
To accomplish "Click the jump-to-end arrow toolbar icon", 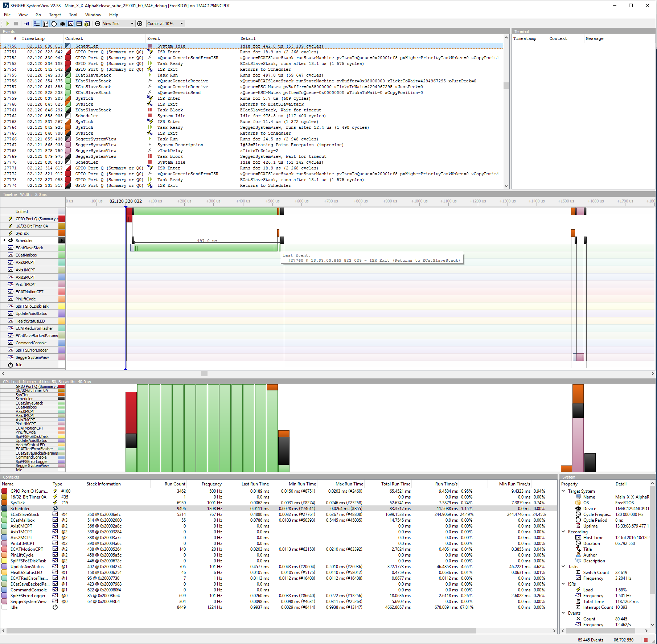I will (x=27, y=24).
